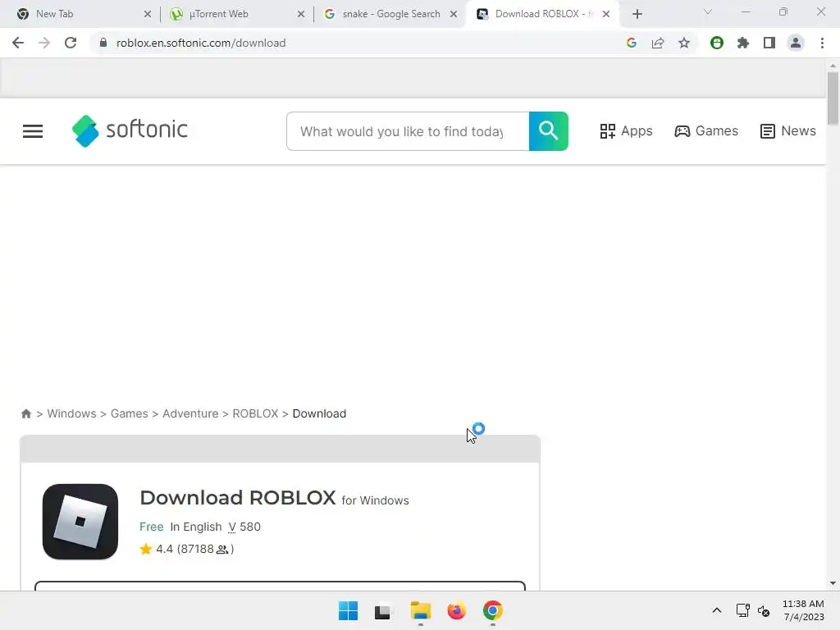Click the network tray icon
Screen dimensions: 840x630
point(742,610)
